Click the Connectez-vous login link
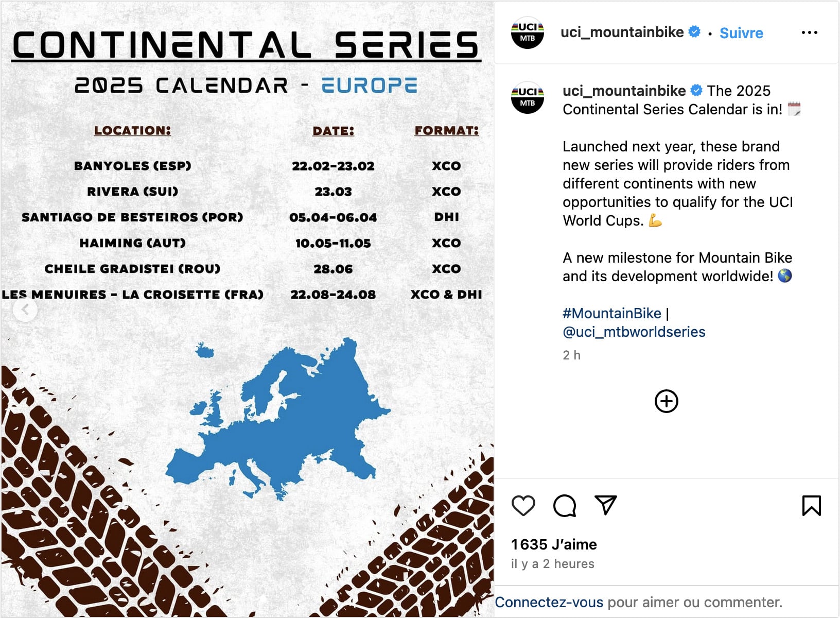Viewport: 840px width, 618px height. coord(549,602)
